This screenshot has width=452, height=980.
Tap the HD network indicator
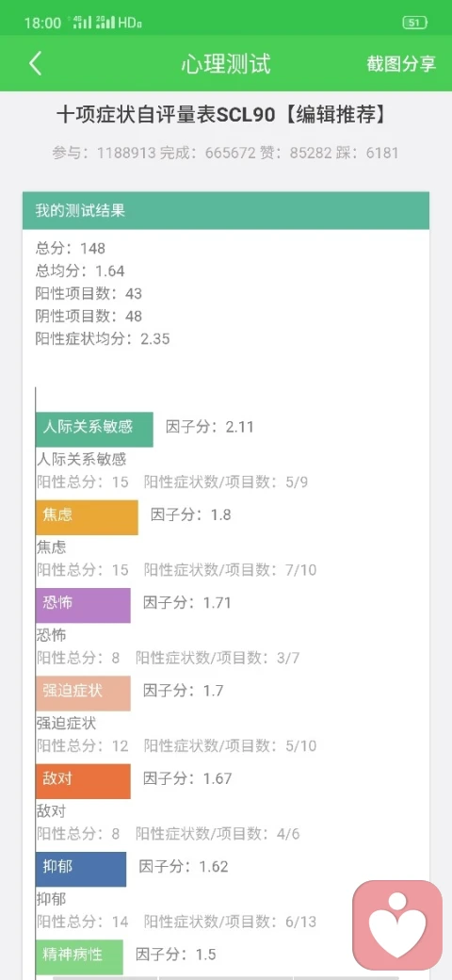point(130,24)
